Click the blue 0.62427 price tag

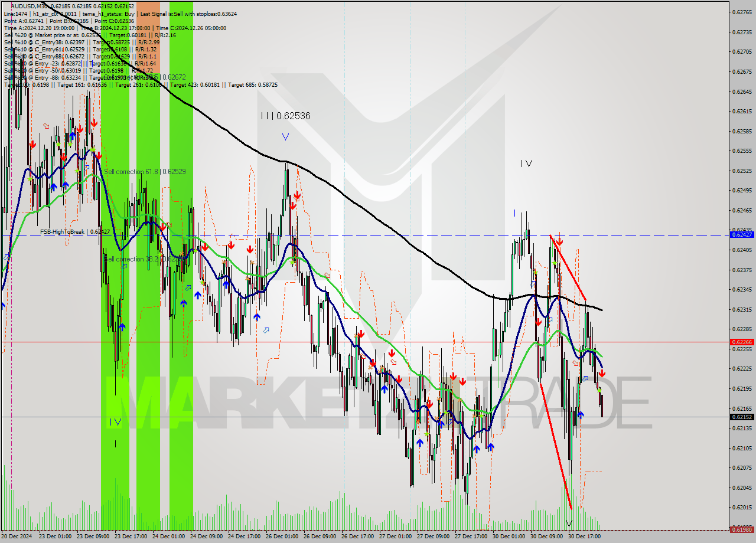point(742,235)
